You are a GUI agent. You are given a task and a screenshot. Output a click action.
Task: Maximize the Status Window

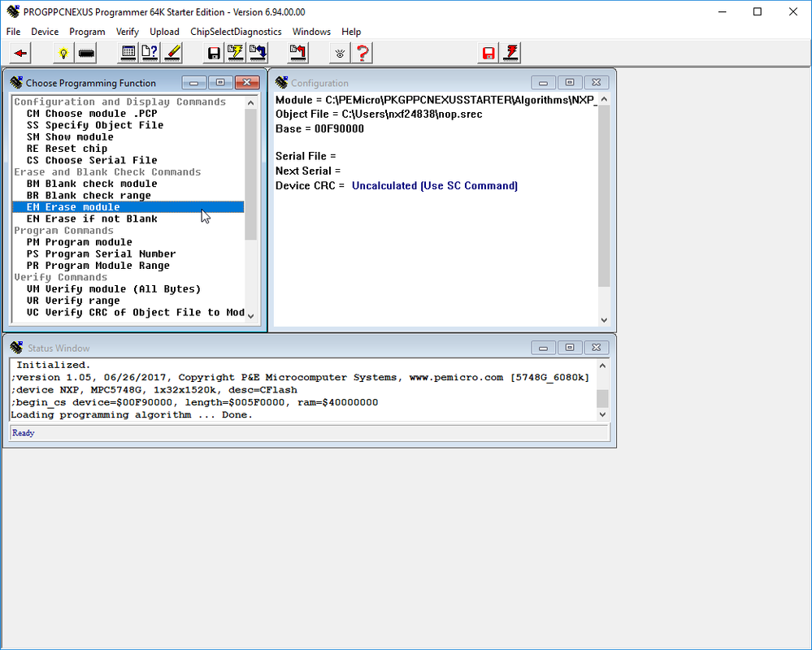pos(570,347)
